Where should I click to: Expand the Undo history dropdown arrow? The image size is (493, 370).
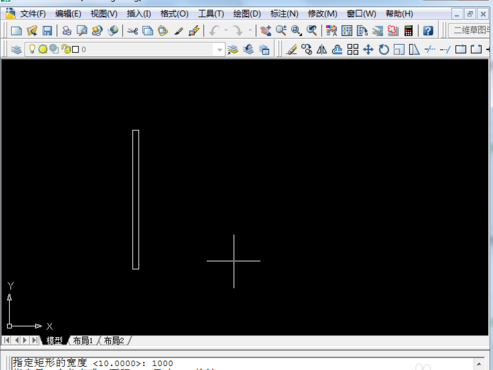coord(226,31)
